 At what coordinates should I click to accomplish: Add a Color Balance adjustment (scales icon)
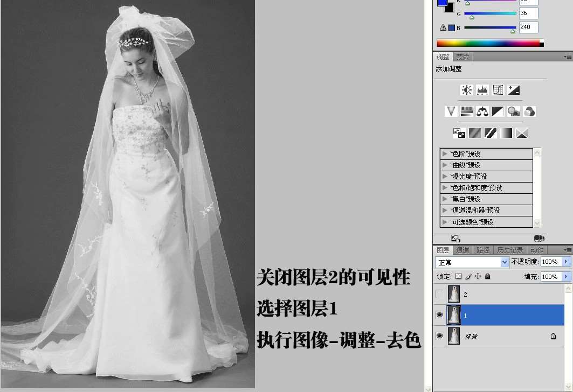(x=482, y=111)
